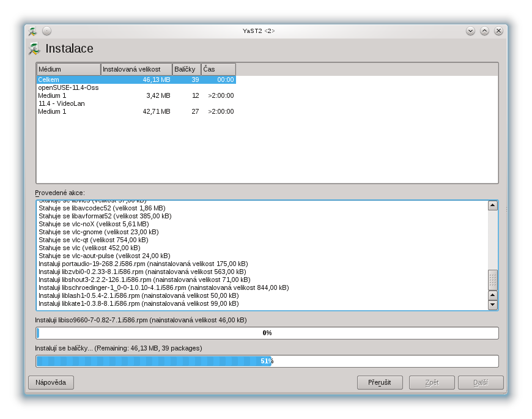The width and height of the screenshot is (532, 419).
Task: Click log top scrollbar up arrow
Action: tap(493, 206)
